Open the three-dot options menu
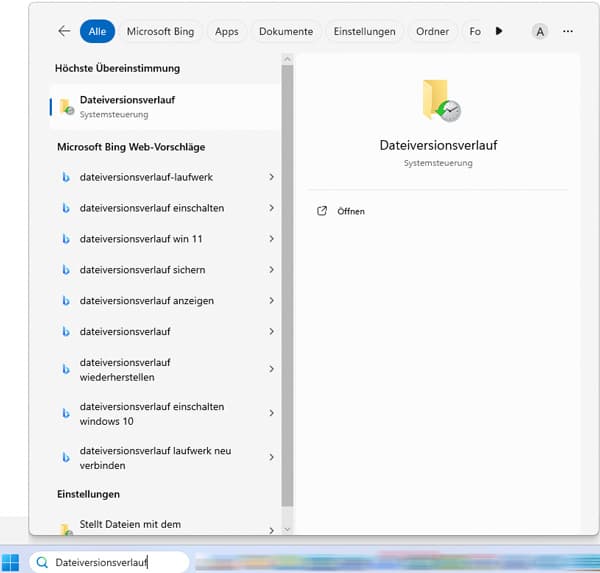600x573 pixels. click(x=568, y=31)
